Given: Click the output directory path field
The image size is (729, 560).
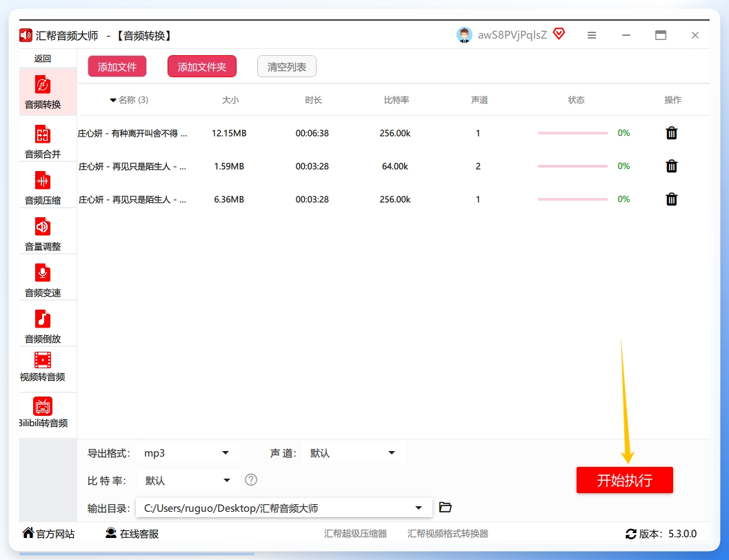Looking at the screenshot, I should coord(283,508).
